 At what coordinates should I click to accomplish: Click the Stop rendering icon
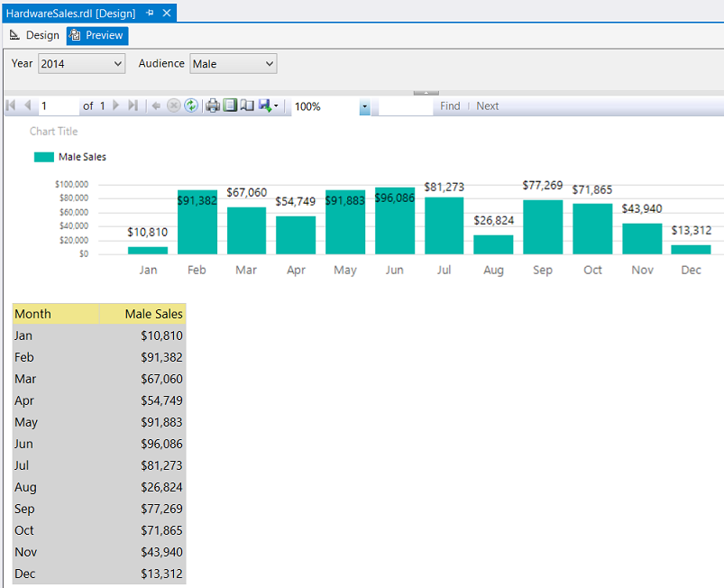pyautogui.click(x=173, y=106)
